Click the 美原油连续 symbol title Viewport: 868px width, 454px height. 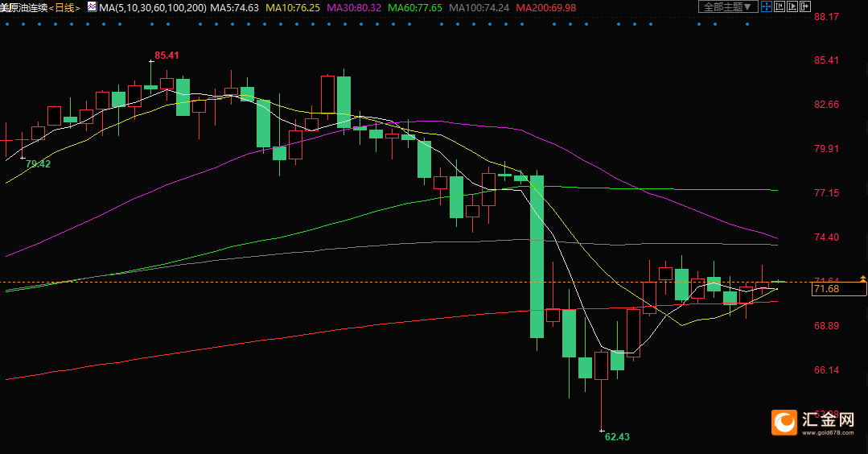point(24,8)
